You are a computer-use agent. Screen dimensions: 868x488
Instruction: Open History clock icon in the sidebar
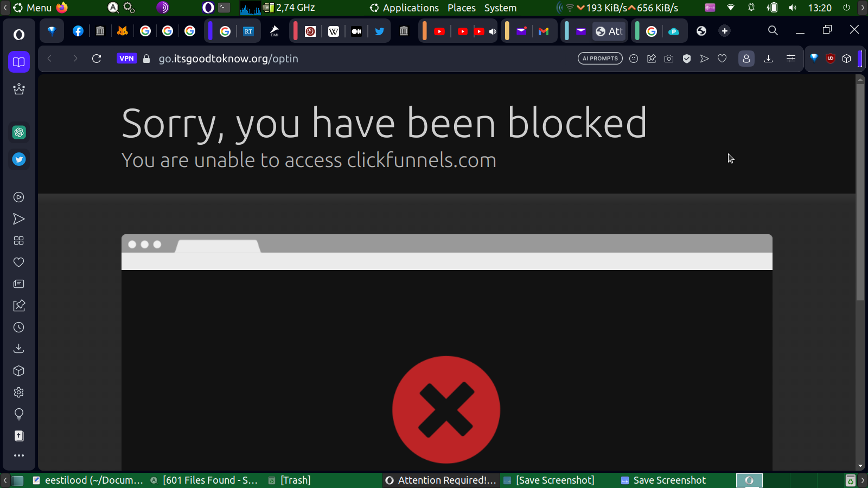click(x=19, y=328)
